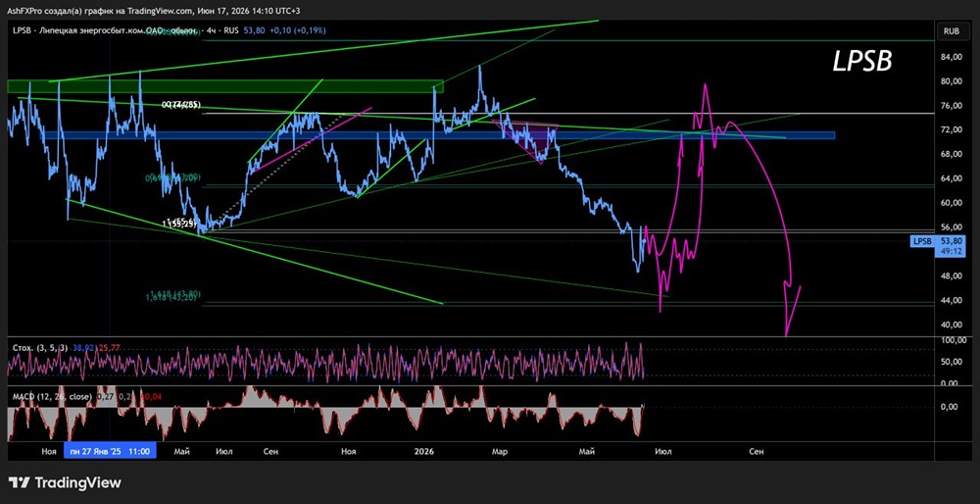Click the 60,00 price axis value
The height and width of the screenshot is (504, 980).
[x=954, y=203]
